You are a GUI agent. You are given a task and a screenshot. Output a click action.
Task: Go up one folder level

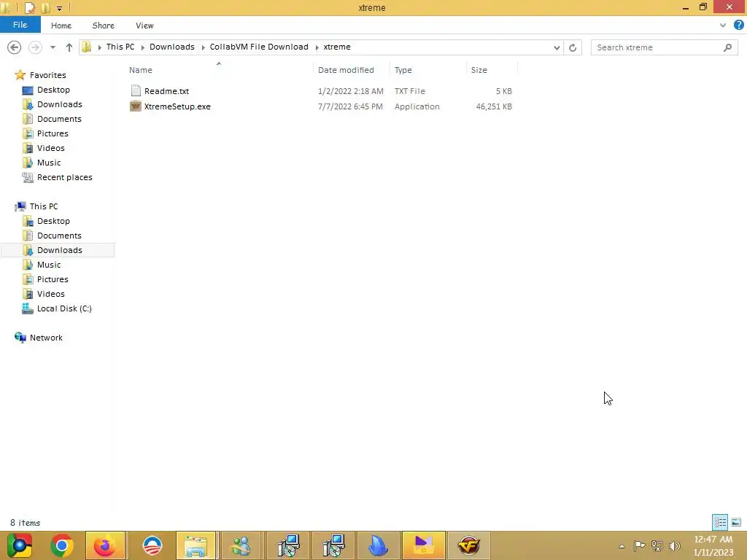click(69, 47)
